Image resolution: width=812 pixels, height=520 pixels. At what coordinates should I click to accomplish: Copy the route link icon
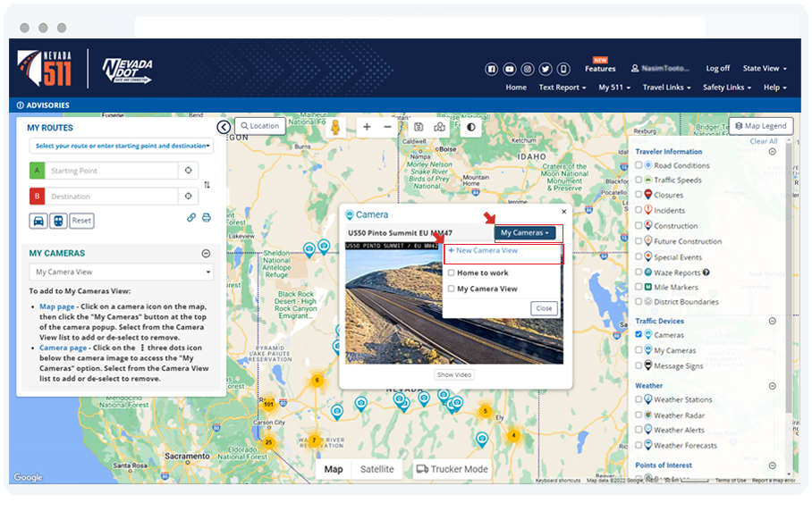point(191,218)
